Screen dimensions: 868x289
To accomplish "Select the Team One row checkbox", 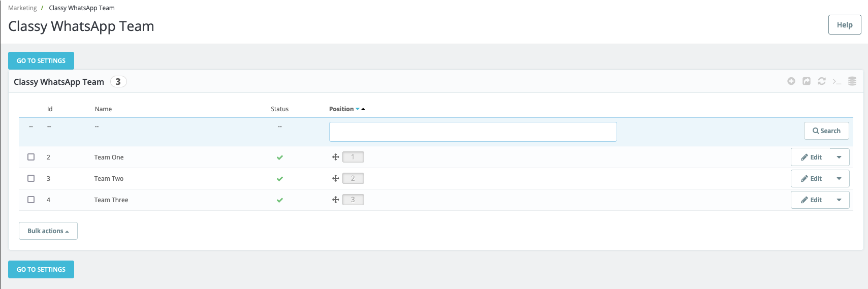I will click(31, 157).
